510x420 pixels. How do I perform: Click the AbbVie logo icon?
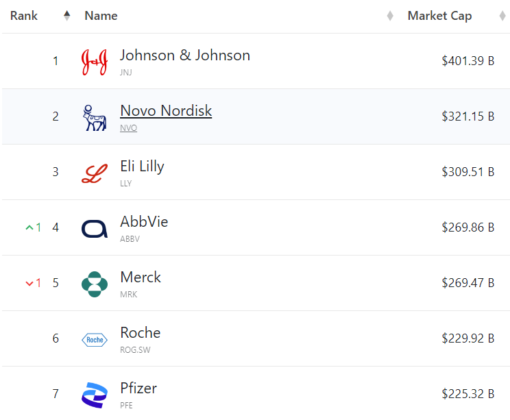pyautogui.click(x=95, y=228)
